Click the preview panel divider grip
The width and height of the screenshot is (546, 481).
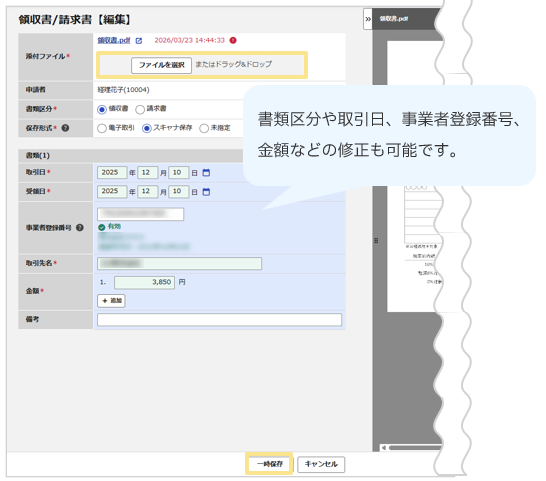click(376, 240)
